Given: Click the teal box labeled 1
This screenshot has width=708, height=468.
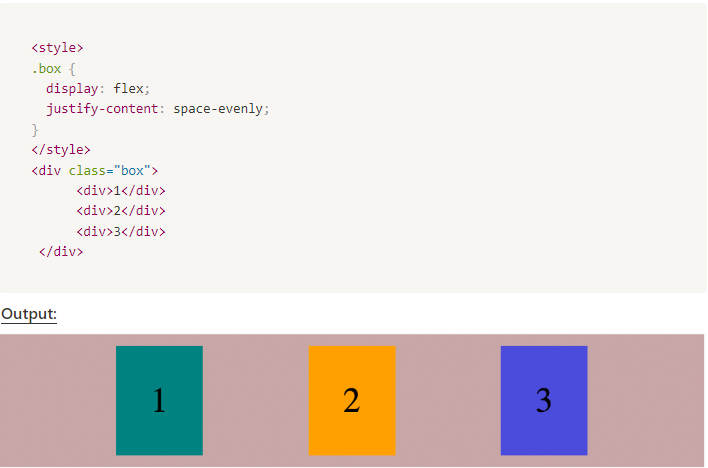Looking at the screenshot, I should 159,400.
